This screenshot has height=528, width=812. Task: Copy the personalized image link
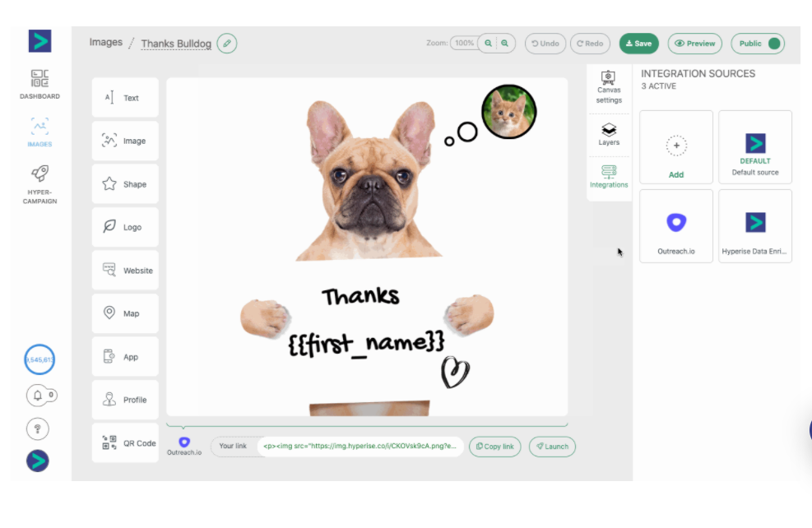[x=494, y=446]
